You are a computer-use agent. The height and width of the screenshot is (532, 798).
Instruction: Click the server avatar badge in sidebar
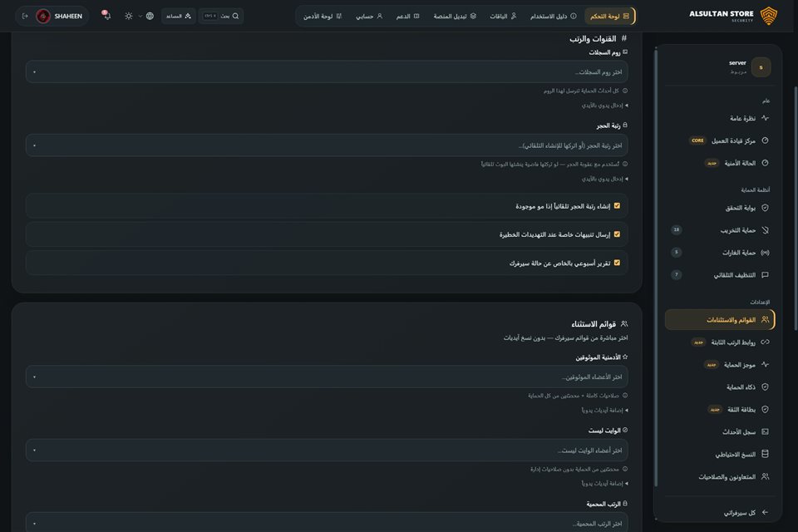[761, 67]
